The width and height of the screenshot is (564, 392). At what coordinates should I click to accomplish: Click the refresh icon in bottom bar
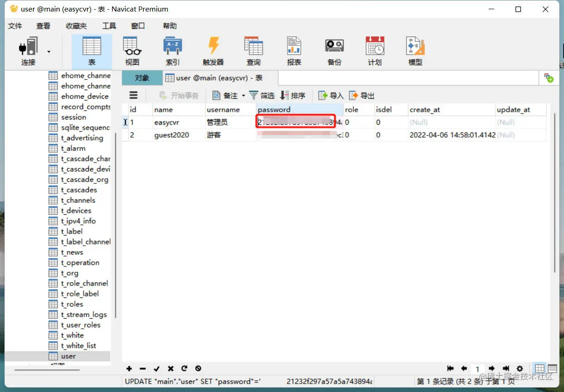coord(184,368)
